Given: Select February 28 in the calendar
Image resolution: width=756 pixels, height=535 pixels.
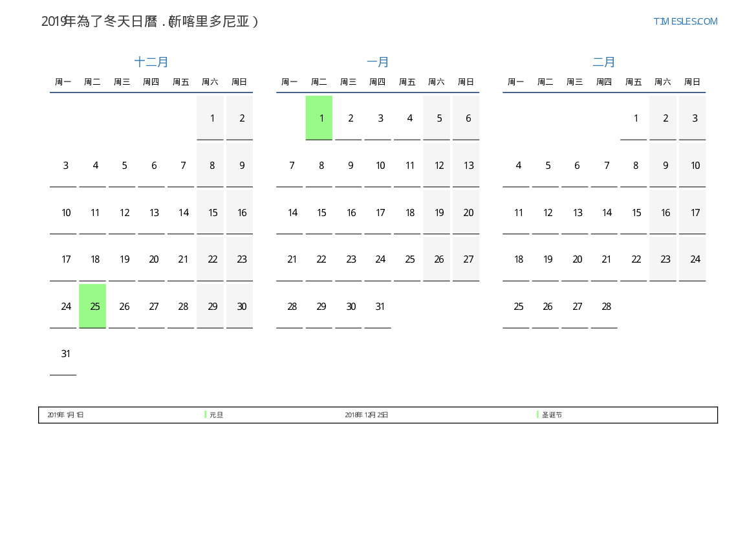Looking at the screenshot, I should click(606, 307).
